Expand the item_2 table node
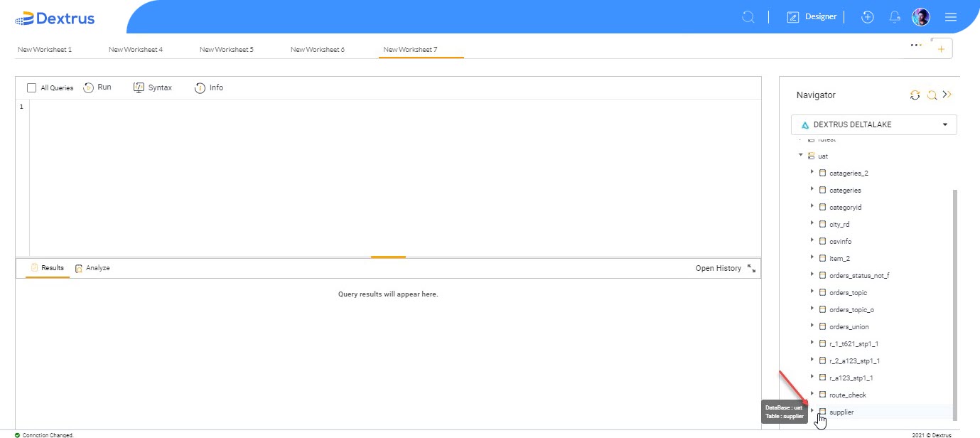 812,257
